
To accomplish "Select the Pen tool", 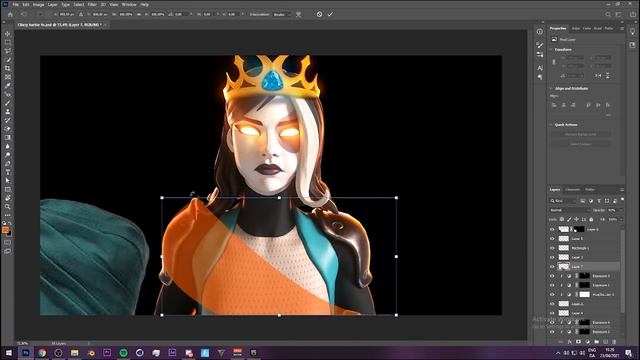I will [x=7, y=164].
